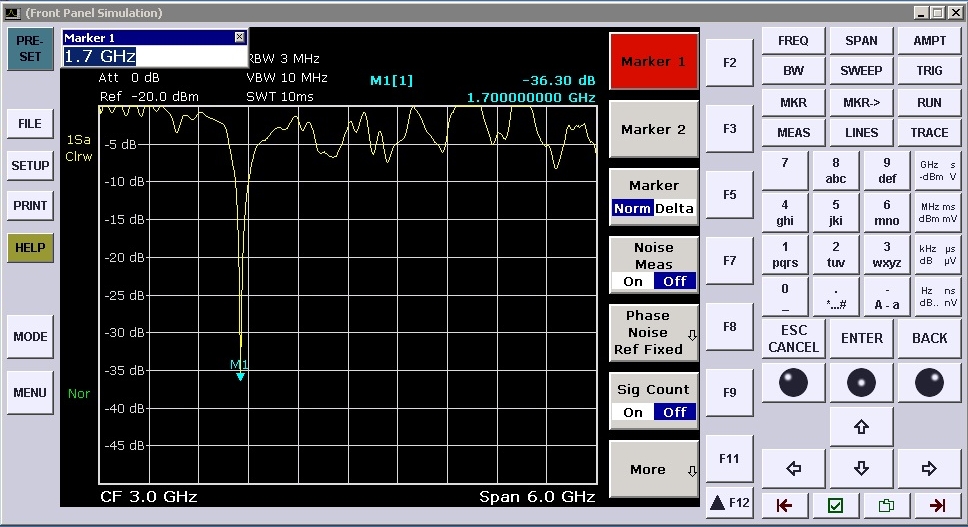This screenshot has width=968, height=527.
Task: Open the FREQ menu
Action: (793, 41)
